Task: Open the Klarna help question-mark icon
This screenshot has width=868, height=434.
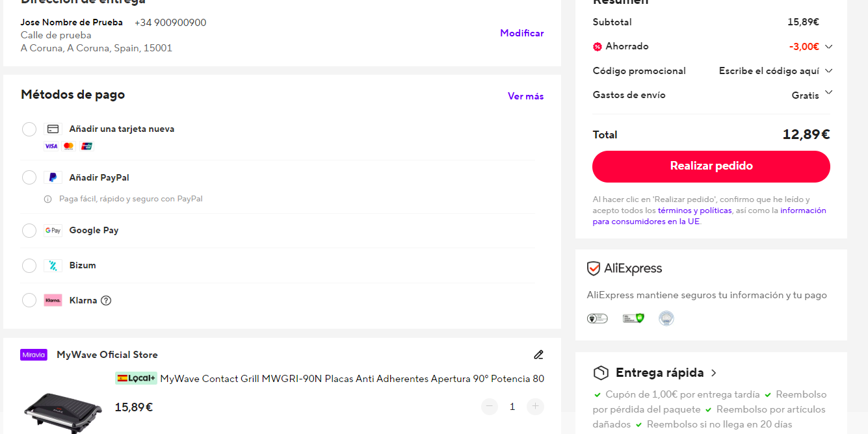Action: [106, 300]
